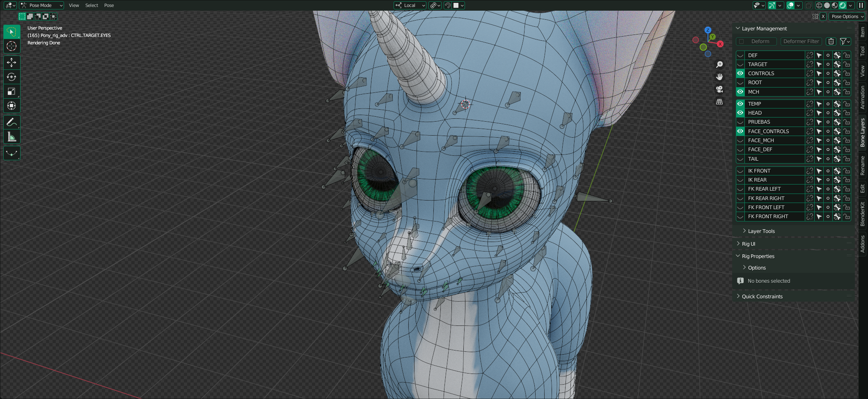
Task: Toggle X-axis mirror for posing
Action: (x=823, y=16)
